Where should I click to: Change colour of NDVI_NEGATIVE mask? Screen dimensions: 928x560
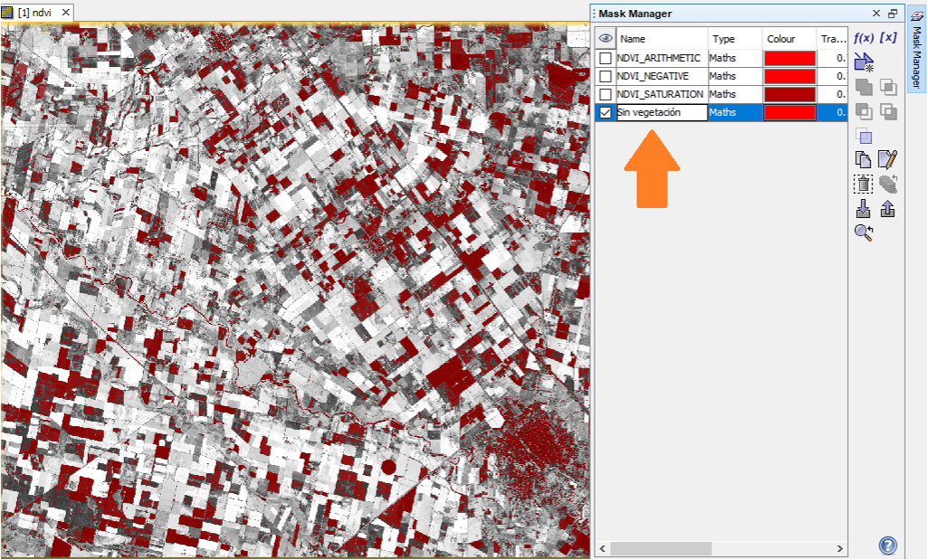click(789, 76)
